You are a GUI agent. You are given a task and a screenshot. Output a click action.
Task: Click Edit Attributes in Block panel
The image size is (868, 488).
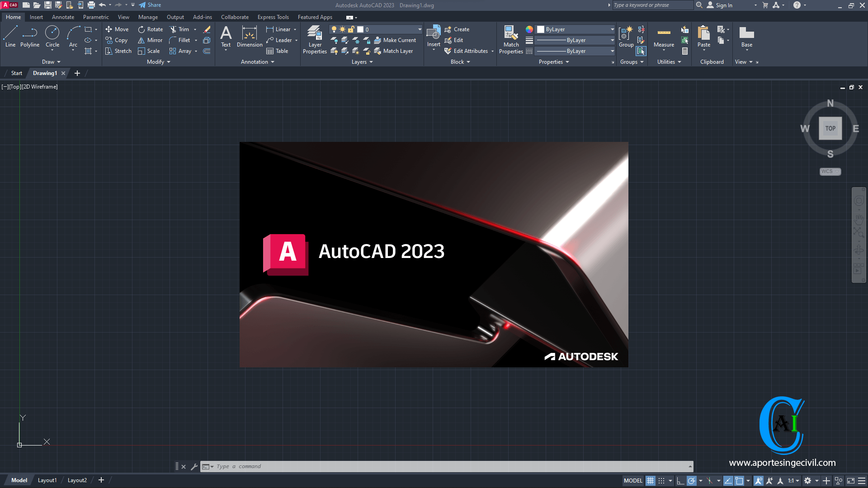(x=466, y=51)
